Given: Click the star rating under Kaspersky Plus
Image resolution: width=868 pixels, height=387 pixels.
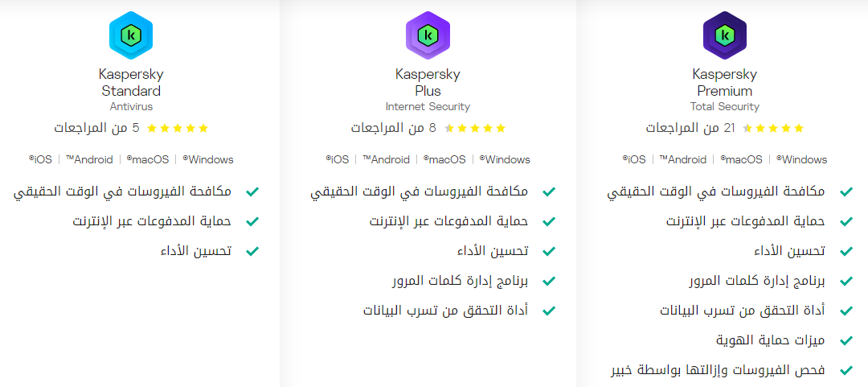Looking at the screenshot, I should point(475,129).
